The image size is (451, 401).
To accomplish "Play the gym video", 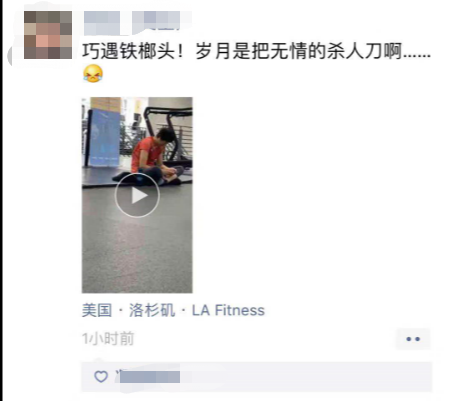I will click(x=137, y=195).
